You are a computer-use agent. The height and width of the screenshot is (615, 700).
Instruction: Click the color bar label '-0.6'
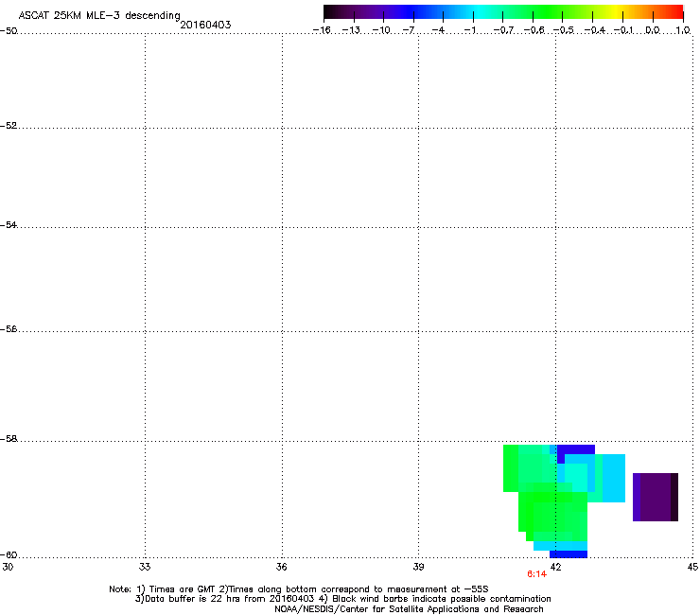point(534,30)
